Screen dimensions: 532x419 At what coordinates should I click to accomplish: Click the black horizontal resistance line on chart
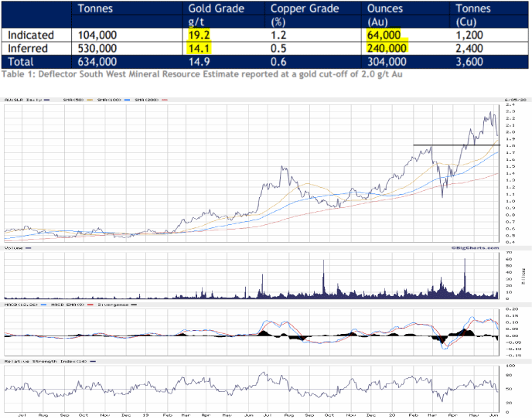[x=448, y=145]
